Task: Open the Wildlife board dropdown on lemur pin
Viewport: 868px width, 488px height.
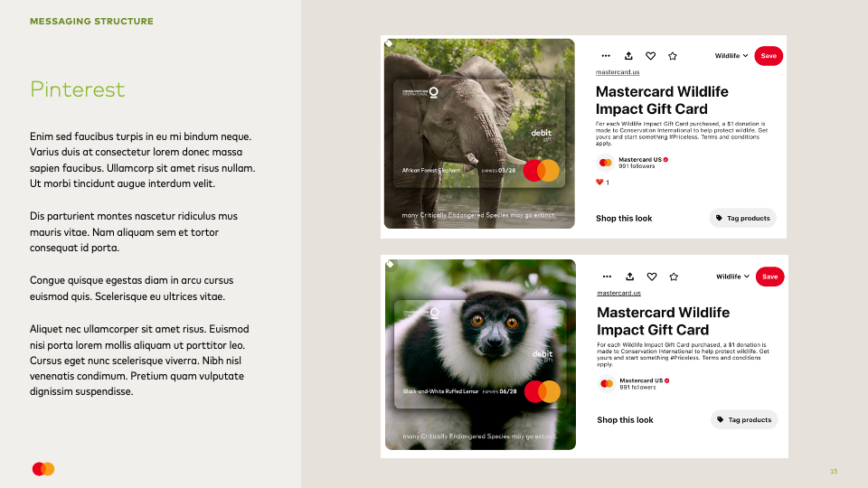Action: coord(732,277)
